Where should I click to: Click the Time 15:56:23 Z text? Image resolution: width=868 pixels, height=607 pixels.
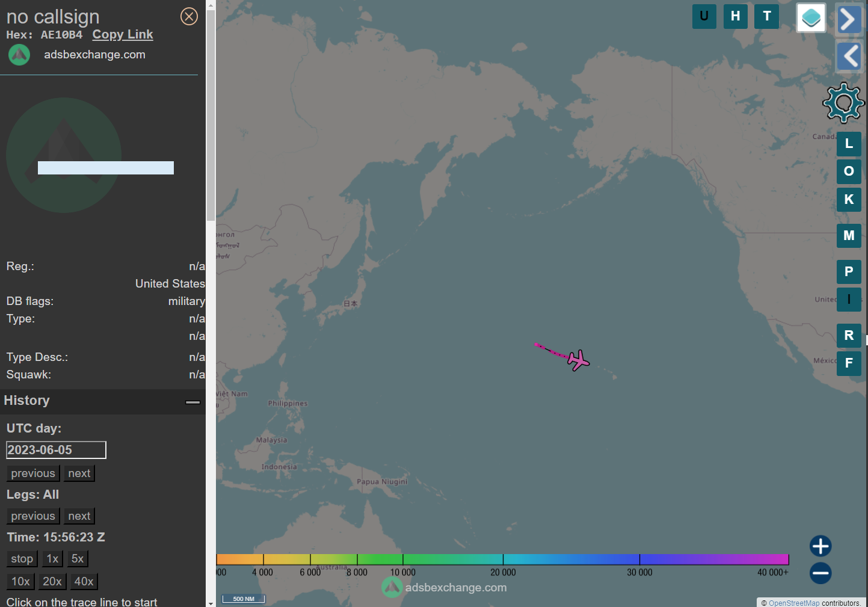[x=56, y=537]
